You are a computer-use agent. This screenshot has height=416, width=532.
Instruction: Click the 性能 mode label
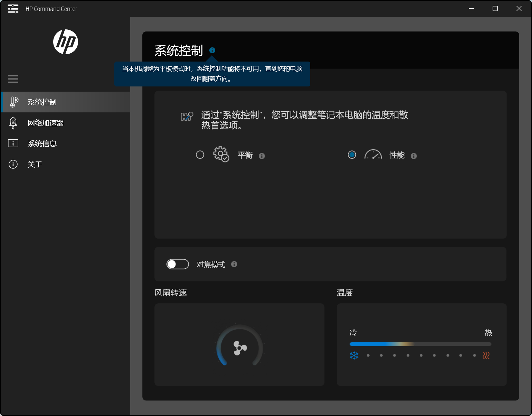397,155
